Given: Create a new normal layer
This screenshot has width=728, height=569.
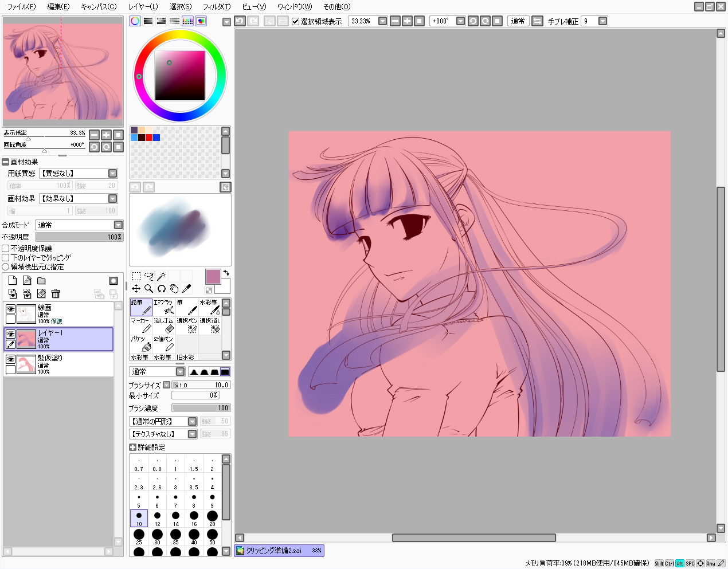Looking at the screenshot, I should coord(13,280).
